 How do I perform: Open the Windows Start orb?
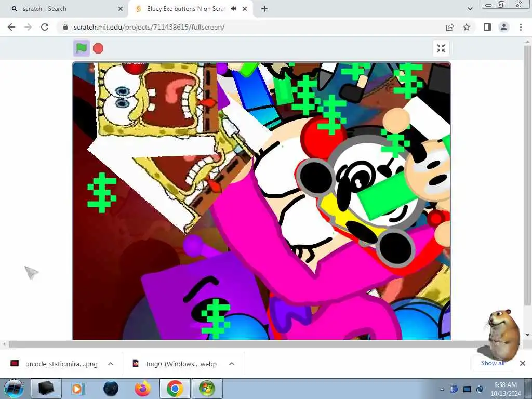pos(14,389)
